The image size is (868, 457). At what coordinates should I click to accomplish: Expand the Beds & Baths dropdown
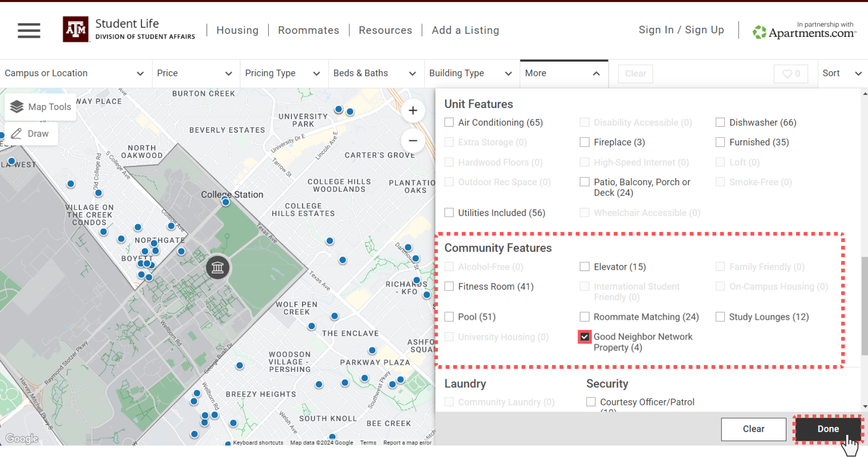point(375,73)
